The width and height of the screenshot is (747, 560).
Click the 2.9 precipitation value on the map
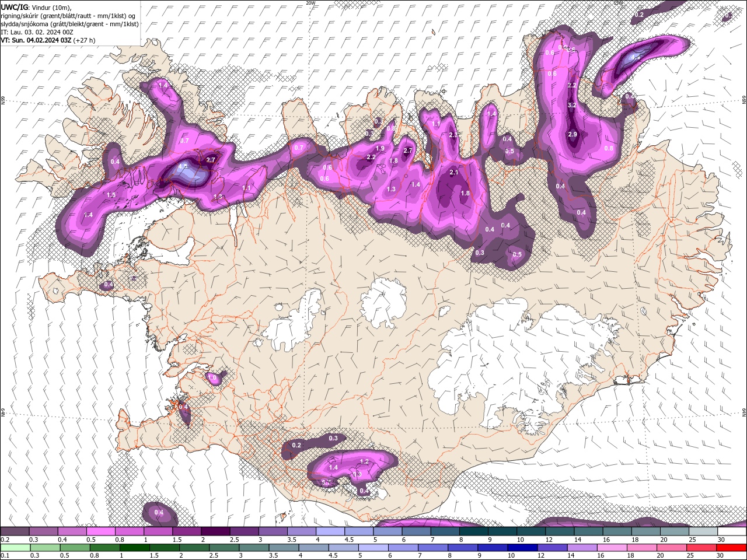click(x=573, y=135)
